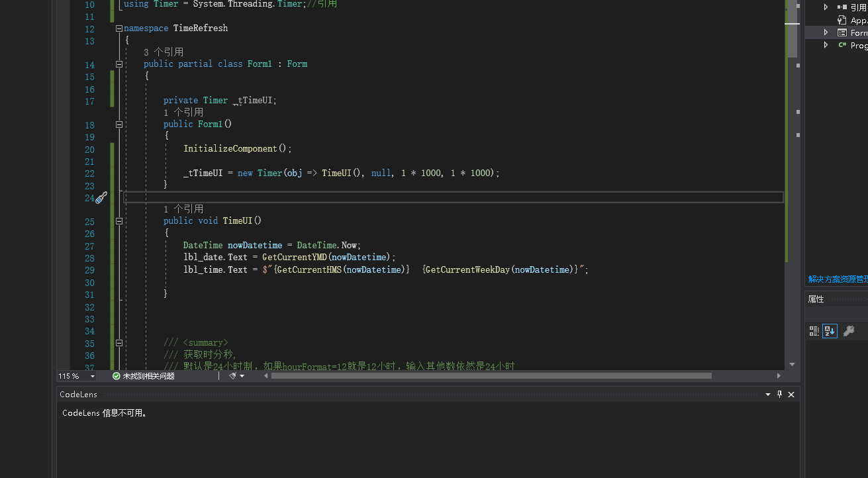
Task: Switch to the Solution Explorer tab link
Action: pos(838,279)
